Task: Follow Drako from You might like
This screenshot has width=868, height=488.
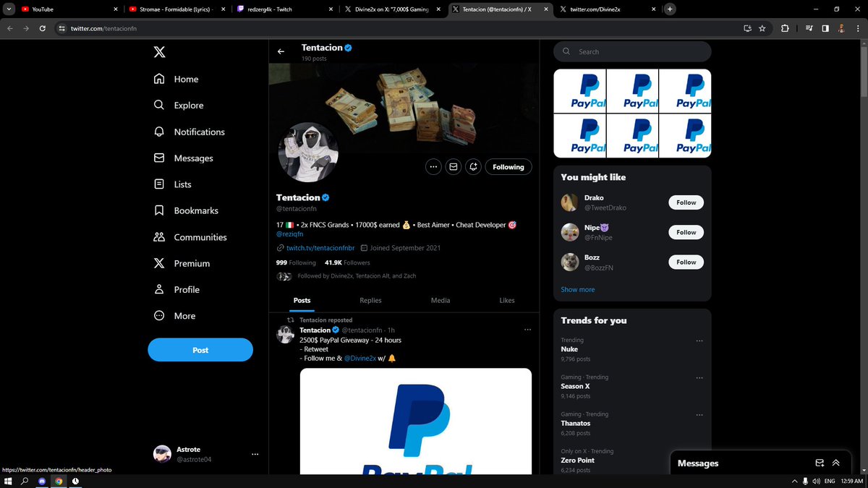Action: click(x=686, y=202)
